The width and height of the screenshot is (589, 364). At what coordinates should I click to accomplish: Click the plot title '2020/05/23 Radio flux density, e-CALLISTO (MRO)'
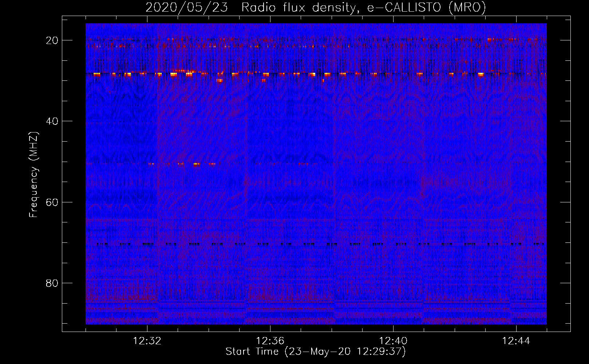[x=316, y=7]
